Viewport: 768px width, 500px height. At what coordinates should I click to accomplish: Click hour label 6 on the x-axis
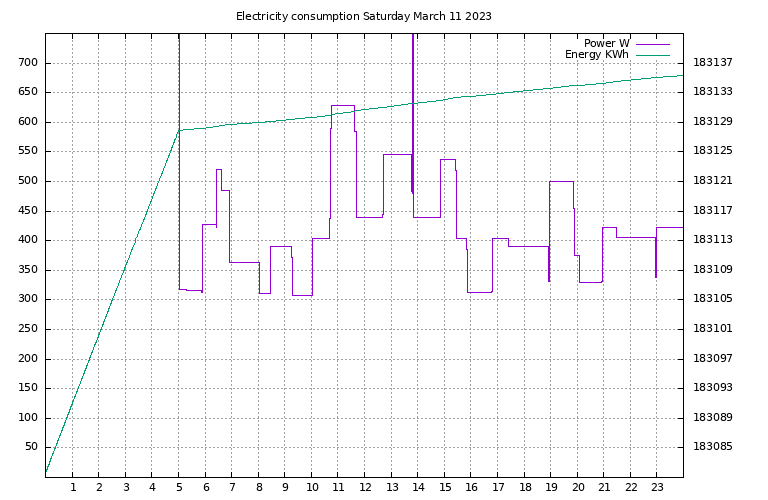[206, 488]
